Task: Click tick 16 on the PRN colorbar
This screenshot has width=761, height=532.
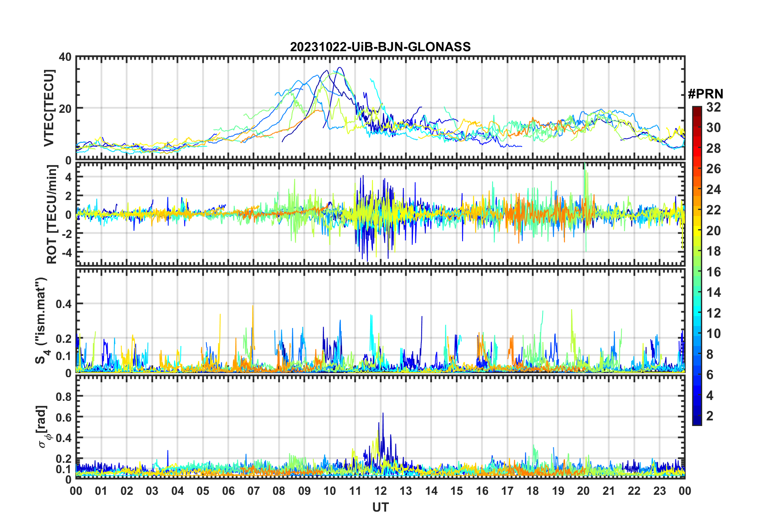Action: (713, 272)
